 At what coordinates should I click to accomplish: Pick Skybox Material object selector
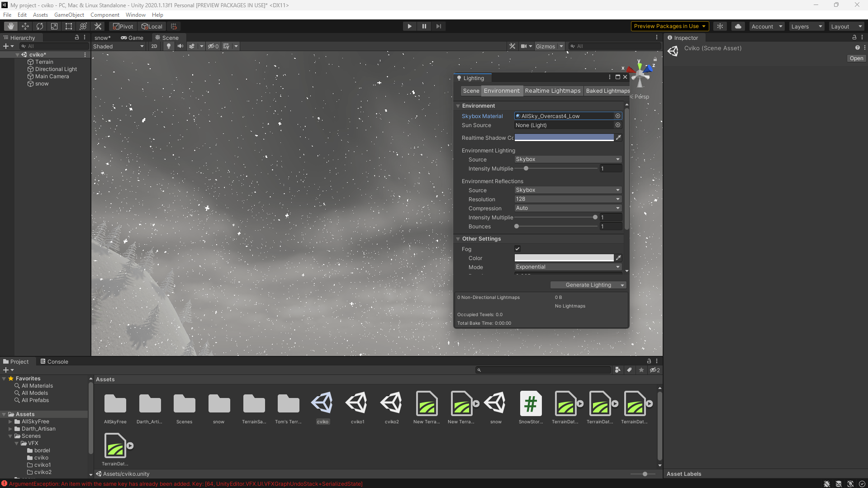point(618,116)
